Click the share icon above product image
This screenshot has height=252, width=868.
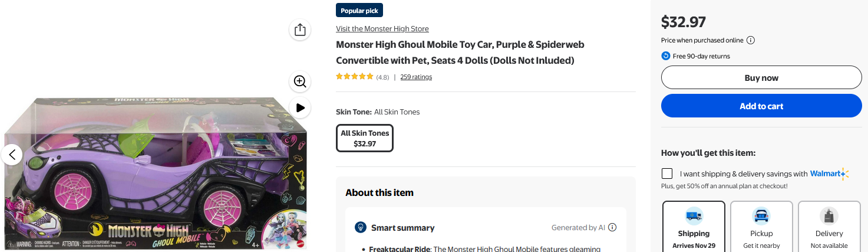click(x=300, y=30)
